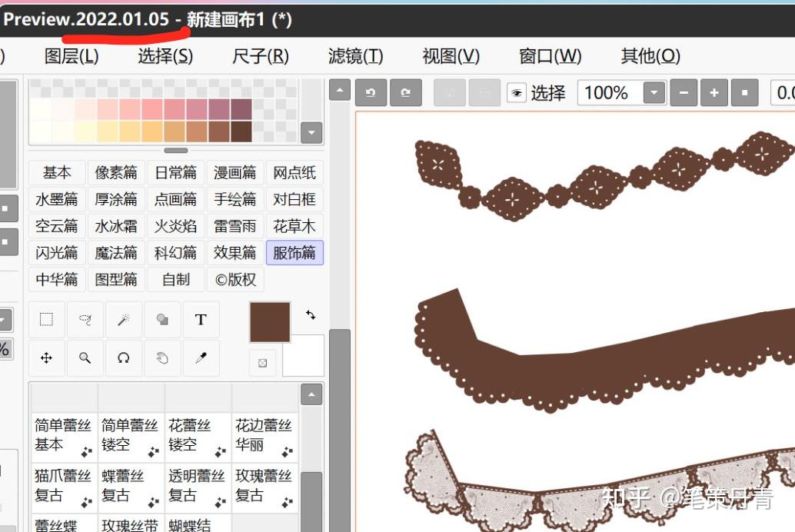Image resolution: width=795 pixels, height=532 pixels.
Task: Select the rotate view tool
Action: point(124,358)
